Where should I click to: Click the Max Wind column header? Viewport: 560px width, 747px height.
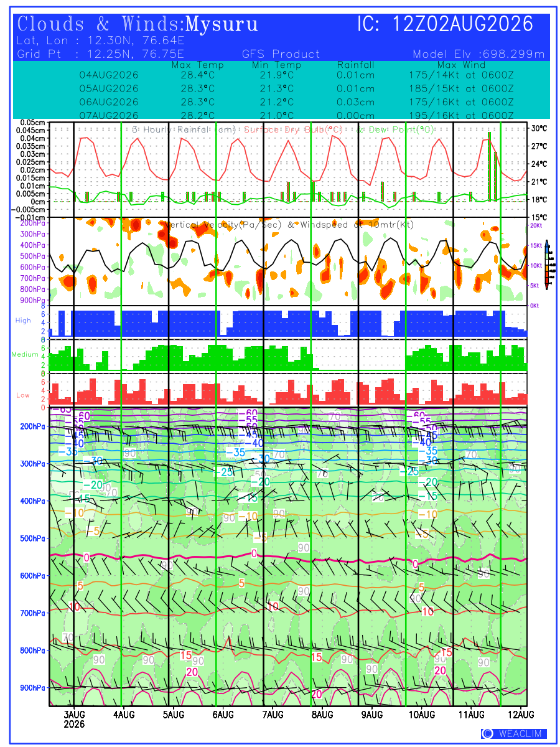coord(461,65)
